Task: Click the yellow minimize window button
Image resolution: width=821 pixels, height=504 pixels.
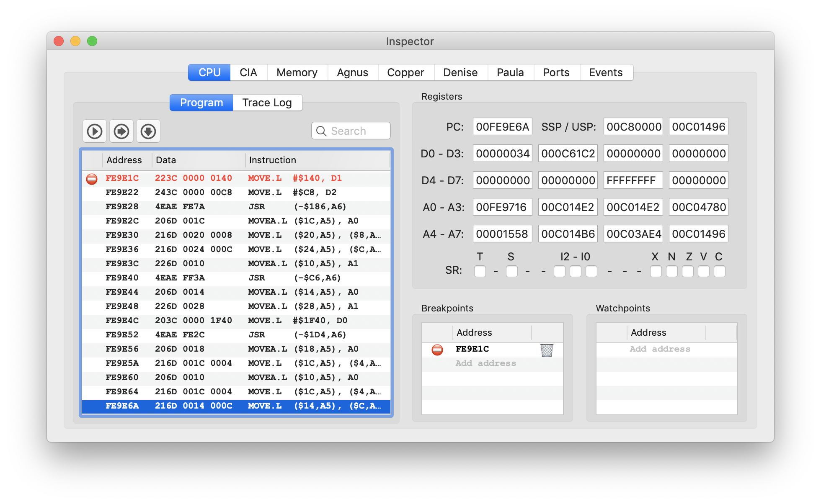Action: (75, 41)
